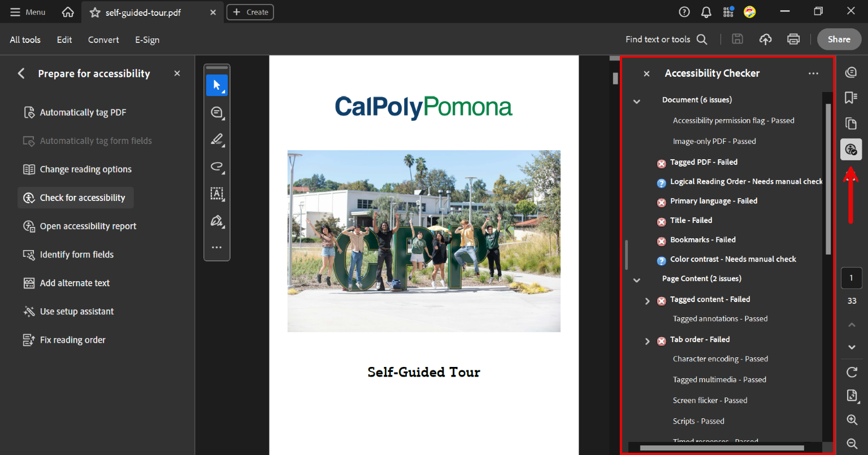Choose the add comment tool
Image resolution: width=868 pixels, height=455 pixels.
coord(216,112)
